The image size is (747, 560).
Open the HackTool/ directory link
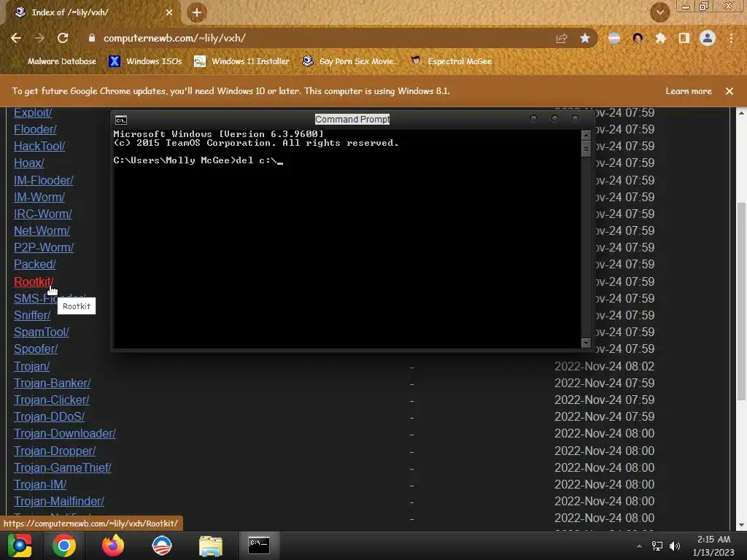(x=39, y=146)
